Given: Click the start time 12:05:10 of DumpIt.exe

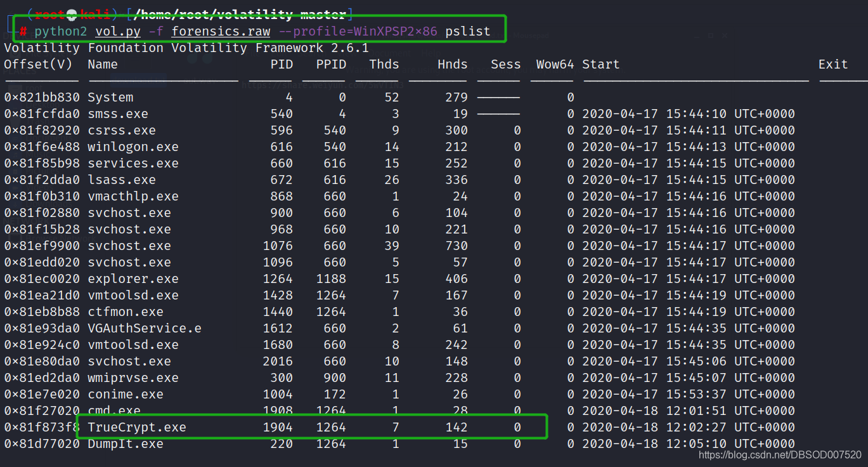Looking at the screenshot, I should click(x=696, y=444).
